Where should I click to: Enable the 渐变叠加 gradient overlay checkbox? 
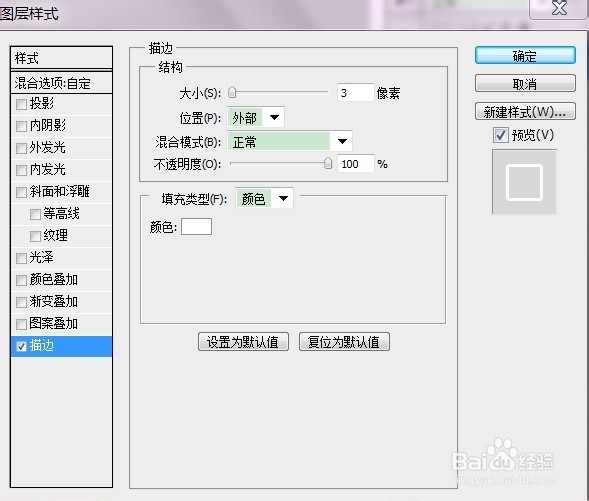click(x=21, y=302)
